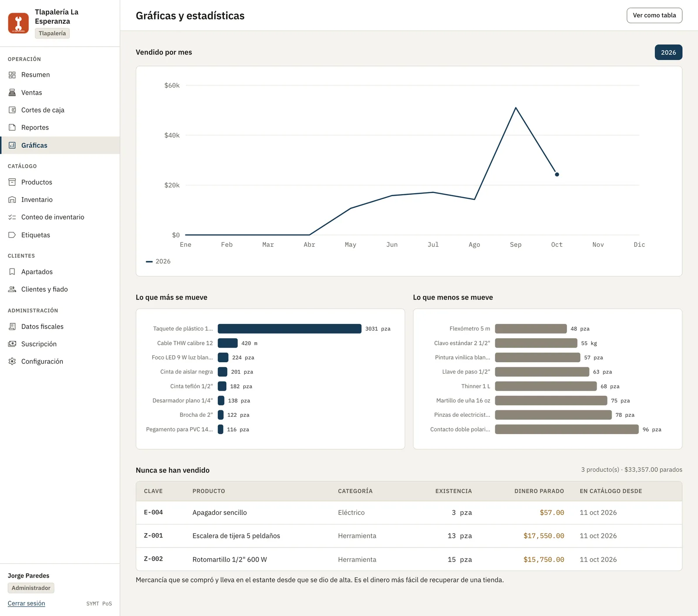Screen dimensions: 698x616
Task: Click the Martillo de uña 16 oz label
Action: (x=463, y=401)
